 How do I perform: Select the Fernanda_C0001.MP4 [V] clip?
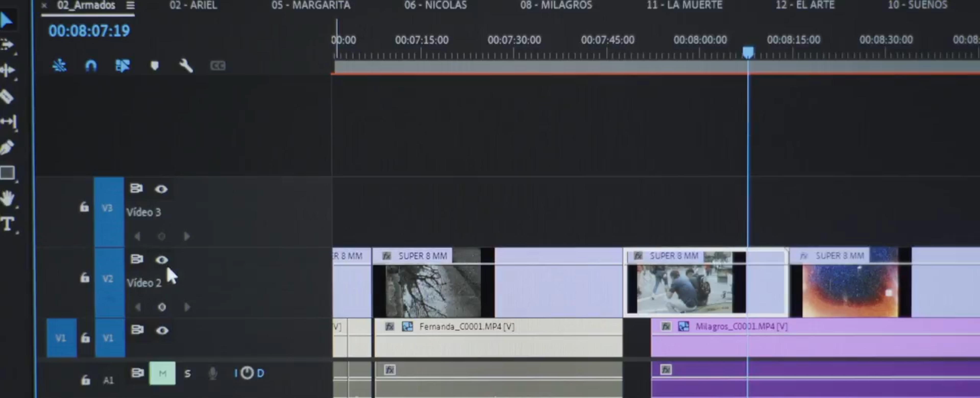coord(498,338)
